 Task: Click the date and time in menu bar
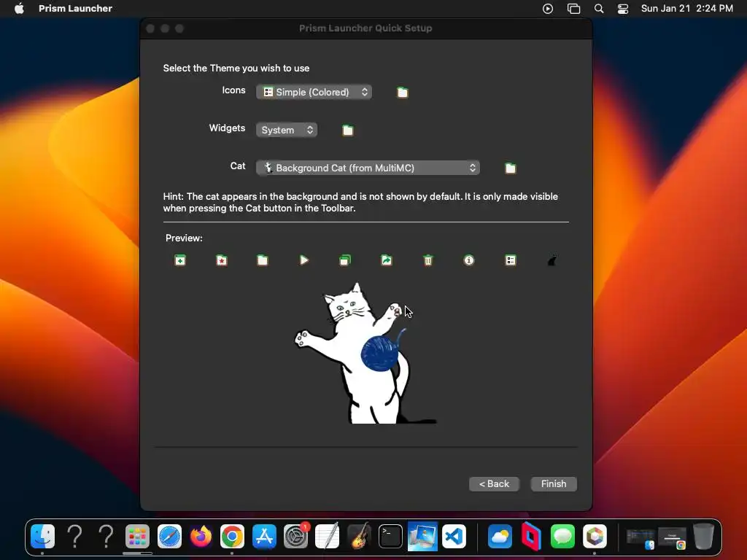pyautogui.click(x=687, y=8)
